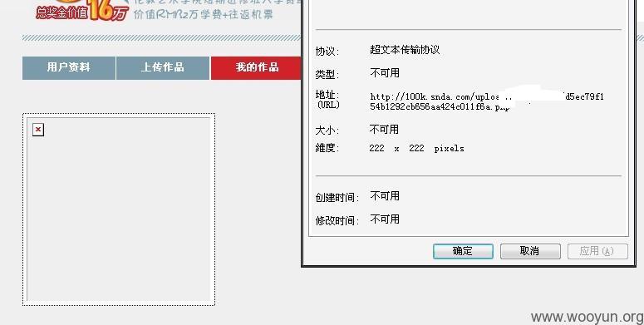Click the 大小 value 不可用
644x325 pixels.
[x=384, y=130]
